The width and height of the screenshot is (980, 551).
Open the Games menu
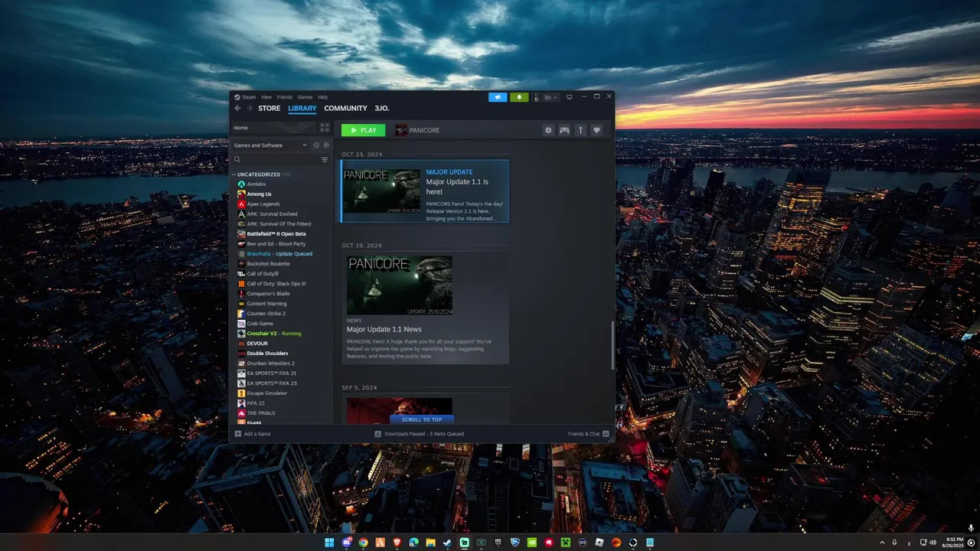pyautogui.click(x=305, y=97)
